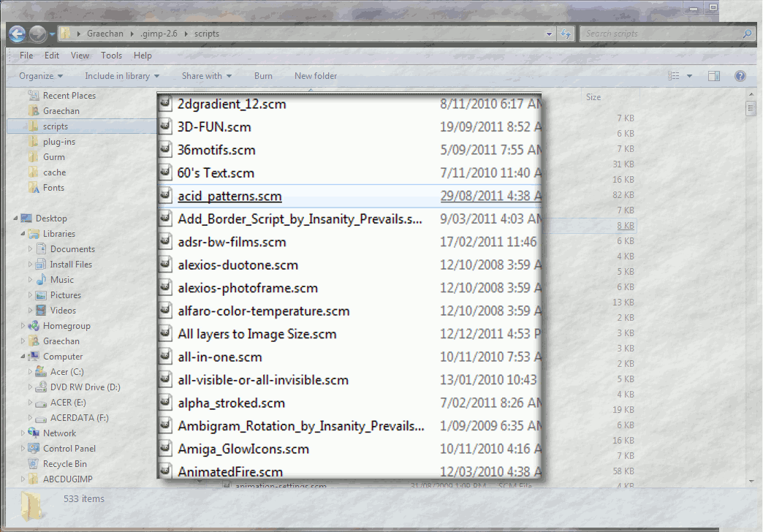Select cache folder in navigation pane
Image resolution: width=763 pixels, height=532 pixels.
(x=54, y=172)
